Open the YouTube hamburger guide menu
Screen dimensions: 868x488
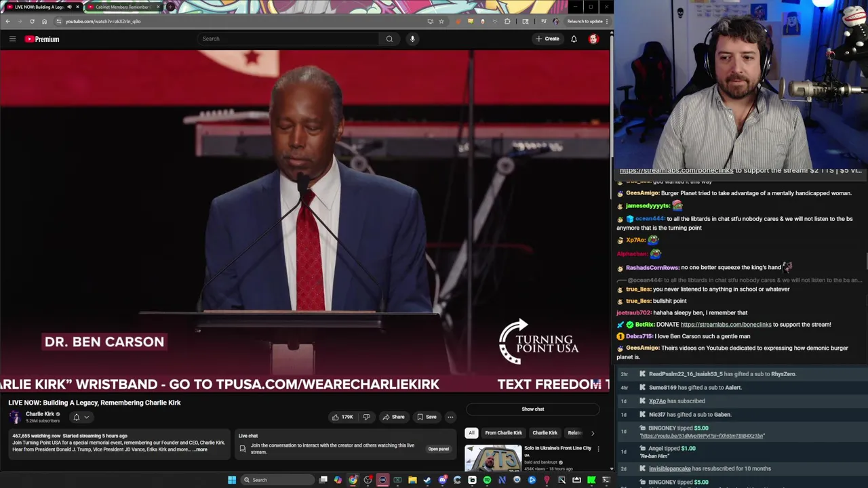(12, 39)
